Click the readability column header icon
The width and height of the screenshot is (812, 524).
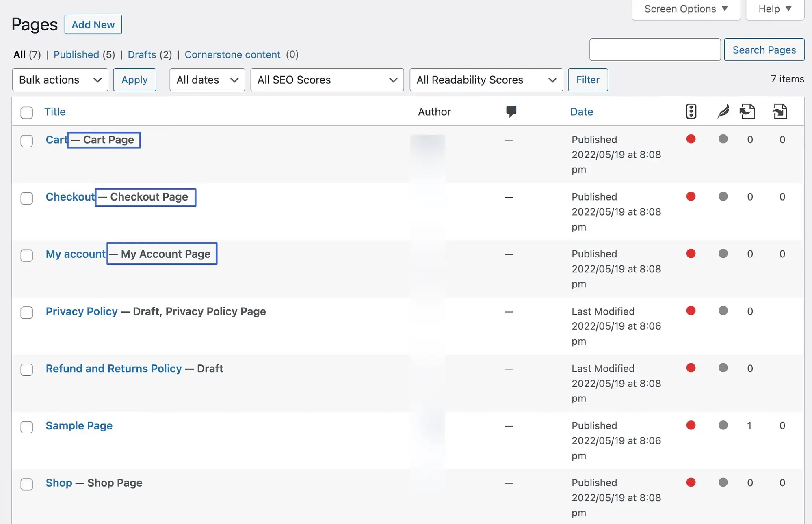coord(723,110)
